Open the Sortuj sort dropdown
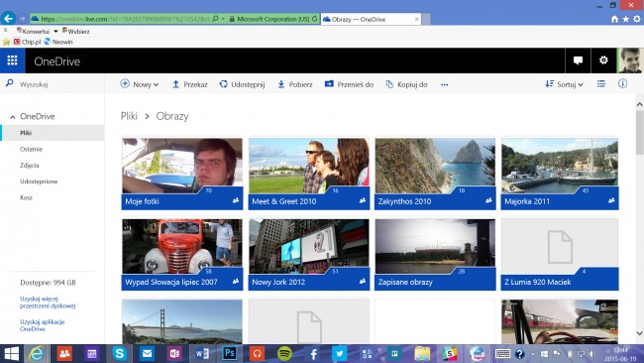Image resolution: width=644 pixels, height=363 pixels. (564, 84)
